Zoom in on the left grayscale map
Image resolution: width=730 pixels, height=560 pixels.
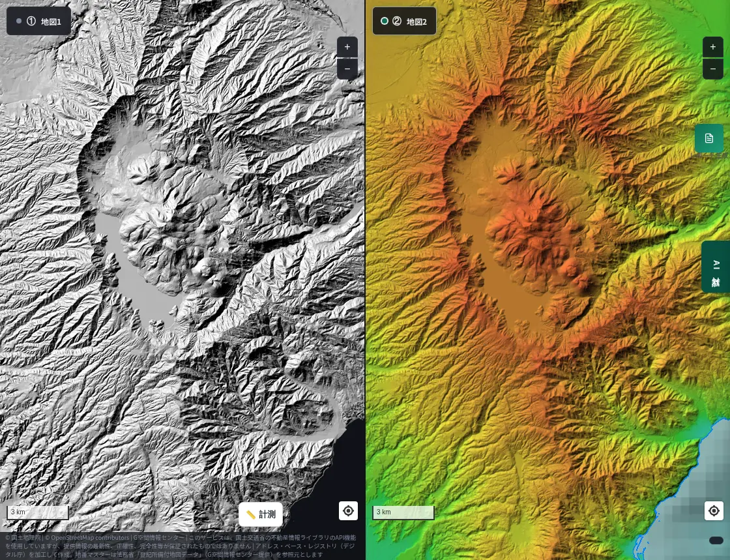pyautogui.click(x=347, y=47)
